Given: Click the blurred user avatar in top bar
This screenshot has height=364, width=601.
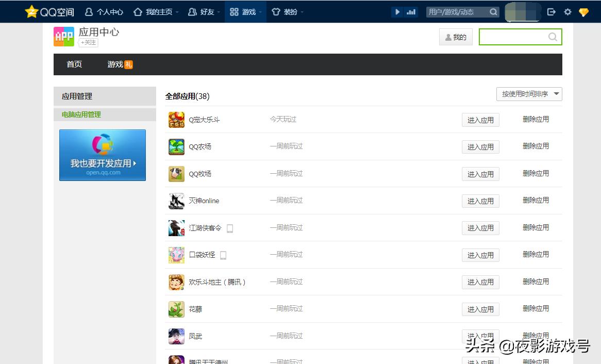Looking at the screenshot, I should point(523,12).
